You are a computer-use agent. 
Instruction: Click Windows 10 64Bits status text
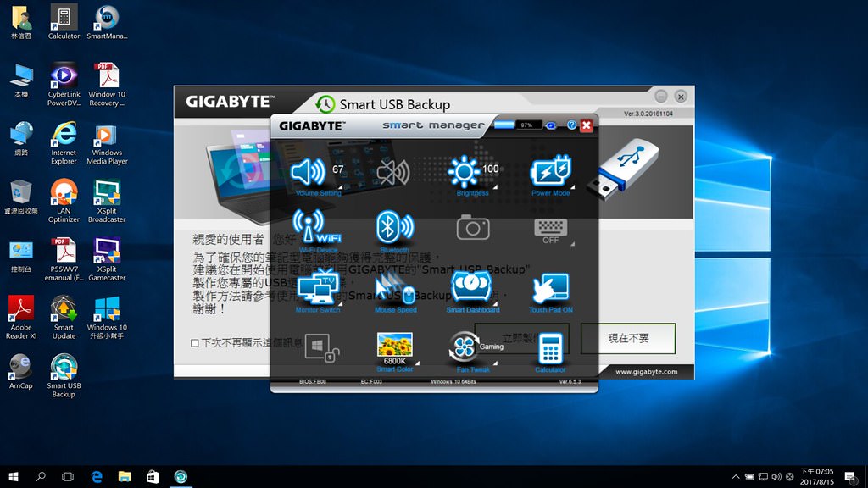pos(453,382)
